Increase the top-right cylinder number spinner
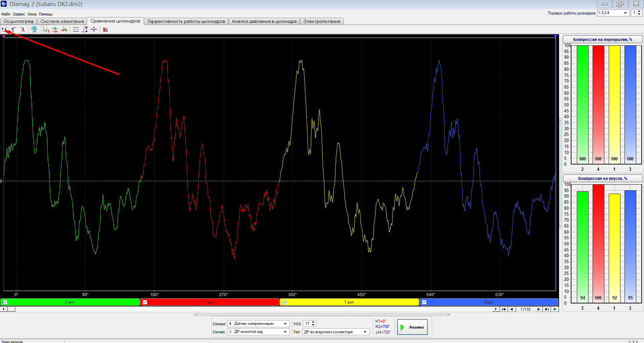The width and height of the screenshot is (644, 343). [x=639, y=11]
